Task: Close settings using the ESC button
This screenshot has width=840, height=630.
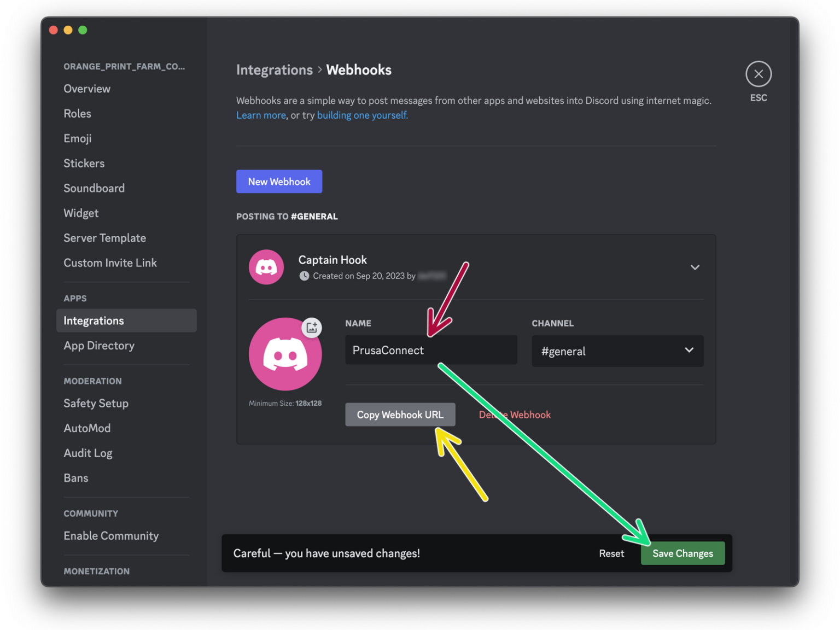Action: pos(759,73)
